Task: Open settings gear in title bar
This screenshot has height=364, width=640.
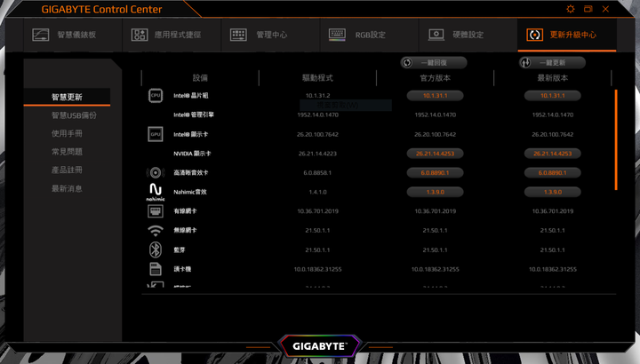Action: pyautogui.click(x=571, y=9)
